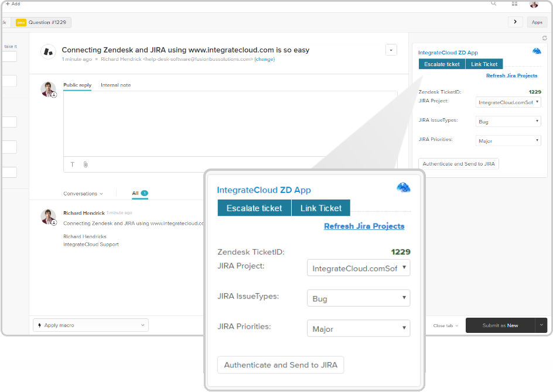Open JIRA IssueTypes dropdown in enlarged panel
Viewport: 553px width, 392px height.
358,298
